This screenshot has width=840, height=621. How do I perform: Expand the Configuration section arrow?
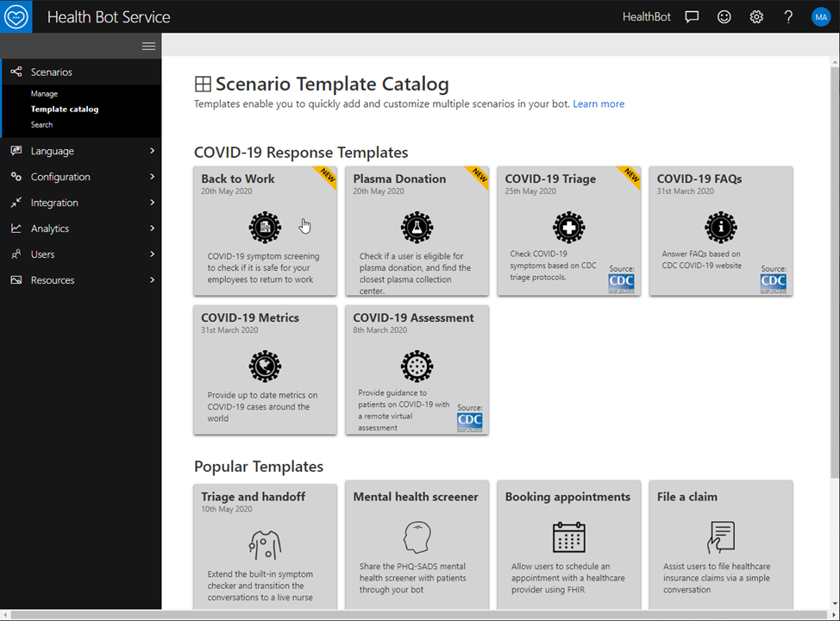pos(152,177)
